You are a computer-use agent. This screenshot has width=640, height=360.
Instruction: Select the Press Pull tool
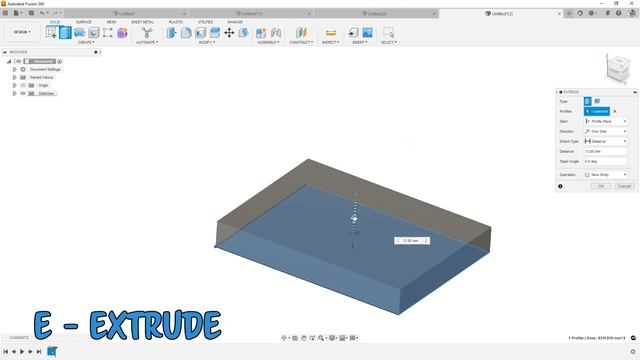click(172, 32)
